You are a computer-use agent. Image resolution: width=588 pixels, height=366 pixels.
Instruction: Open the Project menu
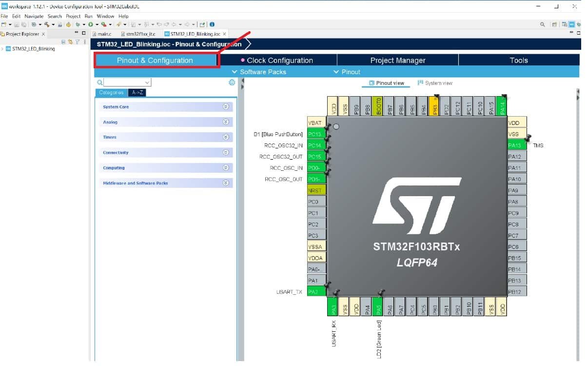[73, 16]
